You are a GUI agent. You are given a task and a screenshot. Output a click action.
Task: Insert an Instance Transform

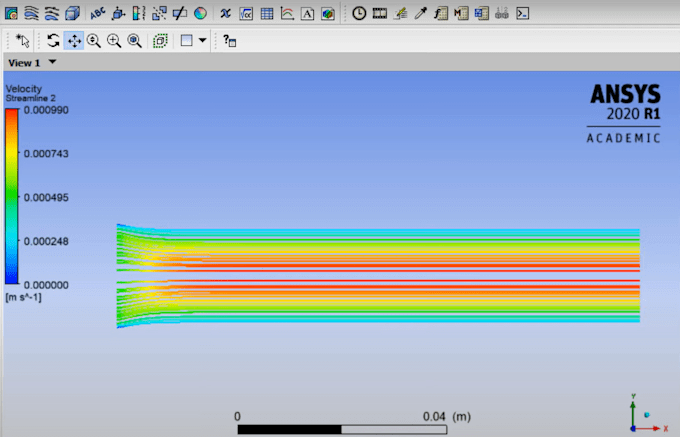pos(159,13)
